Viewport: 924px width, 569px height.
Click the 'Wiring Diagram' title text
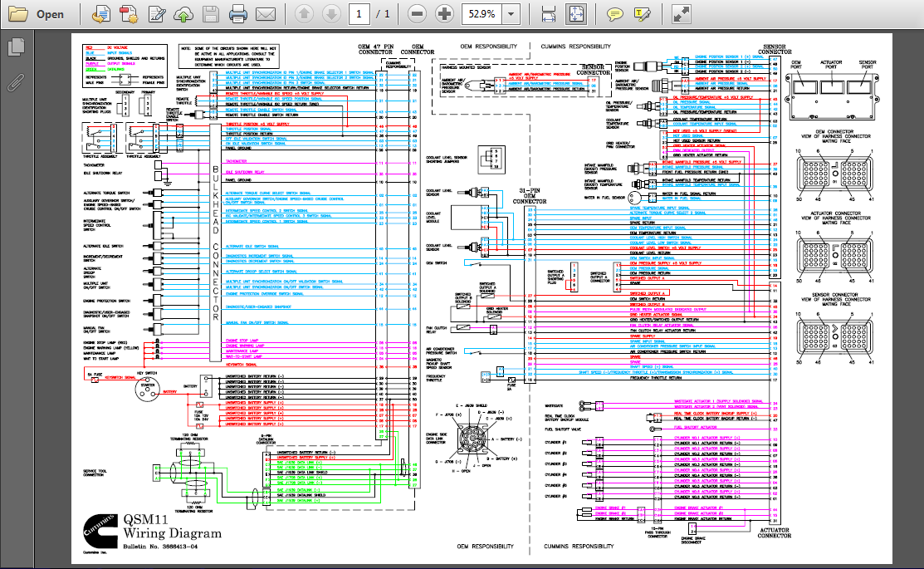(x=173, y=533)
